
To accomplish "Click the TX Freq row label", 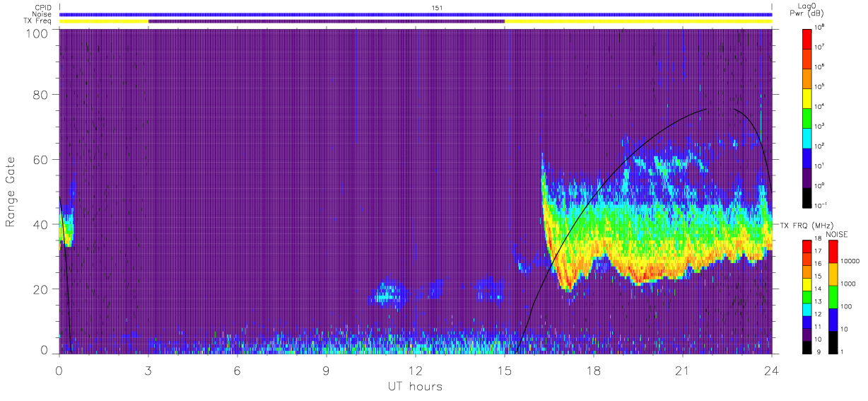I will [x=38, y=21].
